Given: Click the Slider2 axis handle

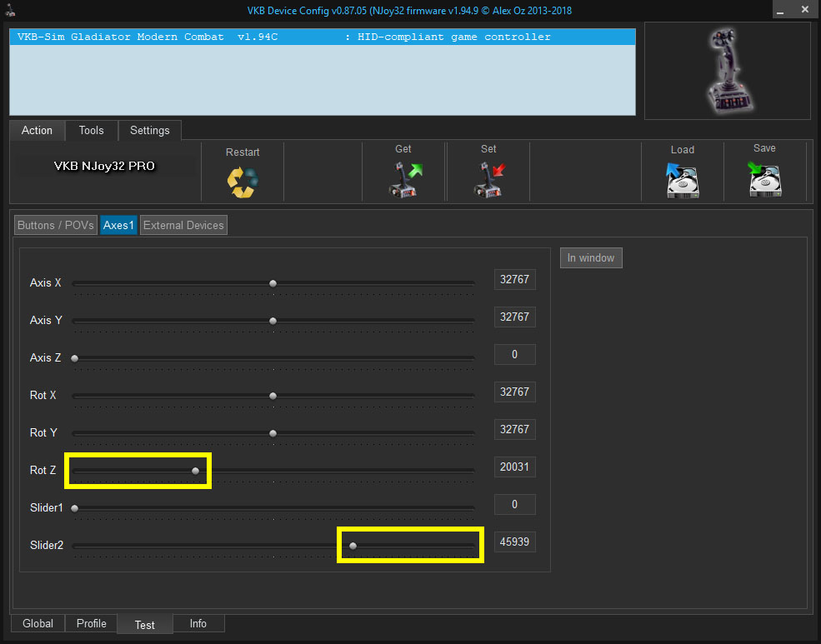Looking at the screenshot, I should click(x=353, y=546).
